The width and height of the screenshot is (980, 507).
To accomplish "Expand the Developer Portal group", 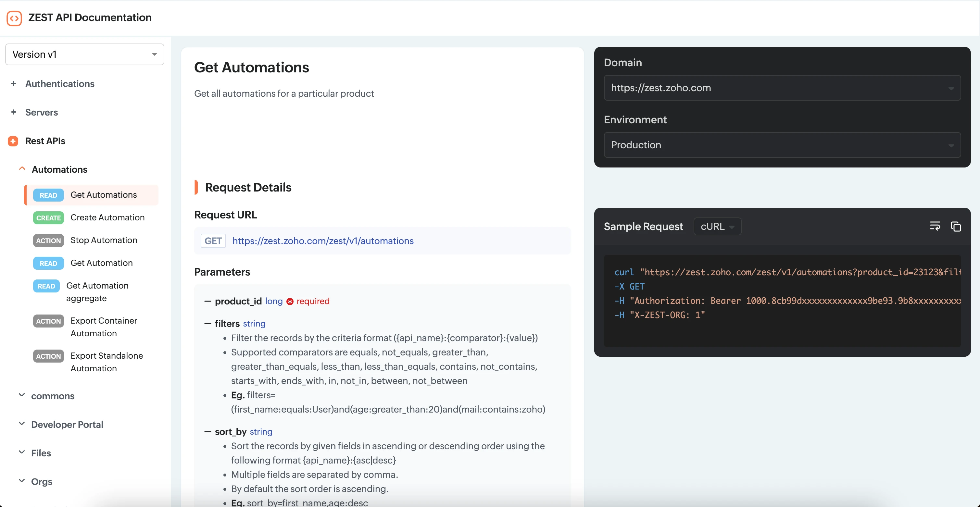I will [22, 424].
